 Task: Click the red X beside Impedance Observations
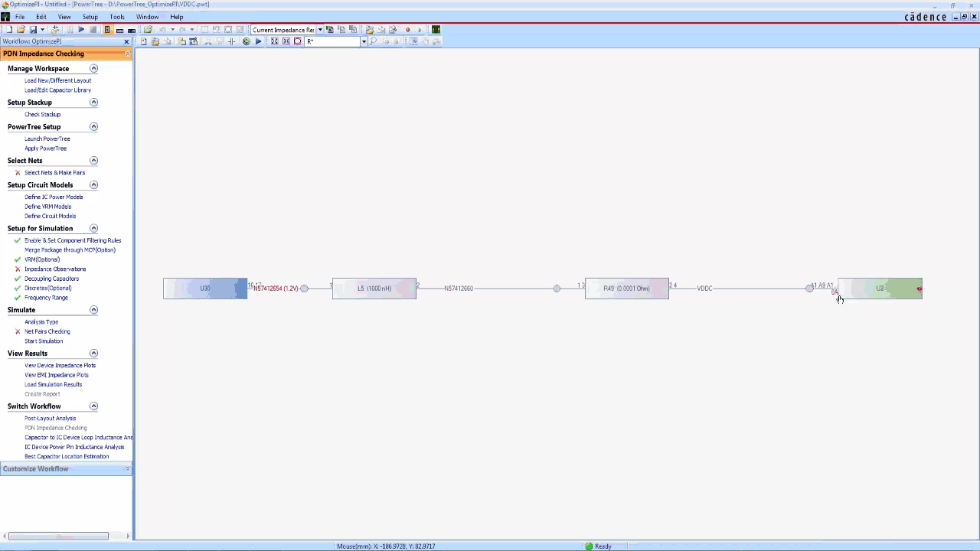click(x=18, y=269)
